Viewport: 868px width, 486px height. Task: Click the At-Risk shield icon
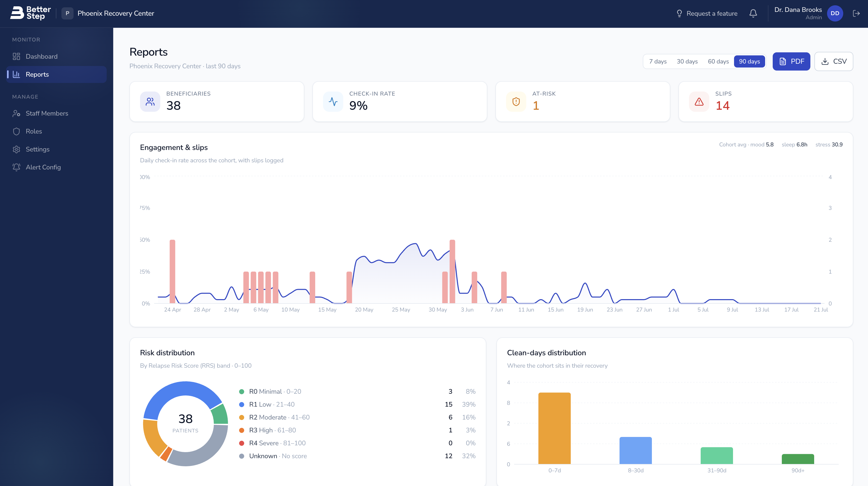[x=516, y=101]
